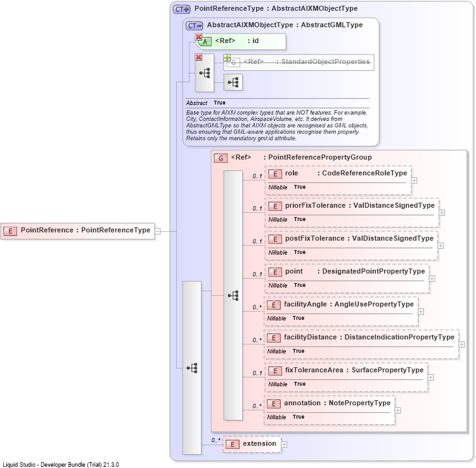Select the annotation NotePropertyType element

pos(330,410)
